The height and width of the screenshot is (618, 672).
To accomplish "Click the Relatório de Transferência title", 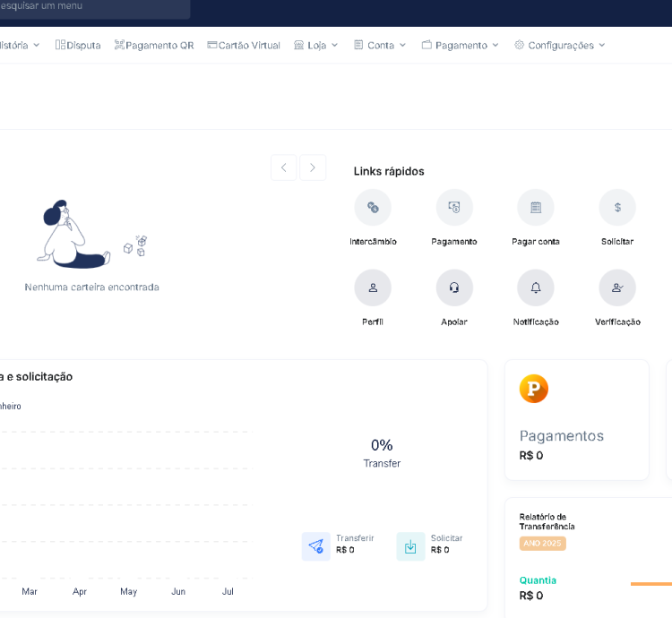I will 547,521.
